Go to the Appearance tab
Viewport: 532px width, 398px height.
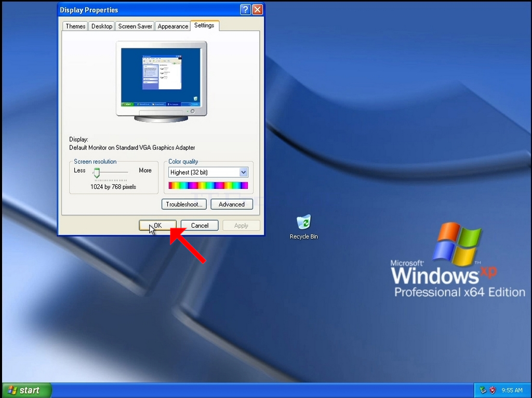[172, 26]
